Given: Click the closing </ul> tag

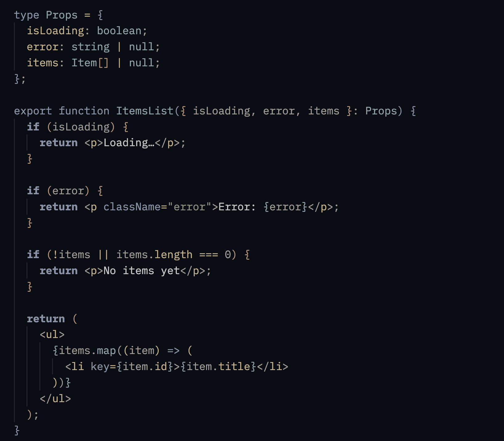Looking at the screenshot, I should tap(55, 399).
